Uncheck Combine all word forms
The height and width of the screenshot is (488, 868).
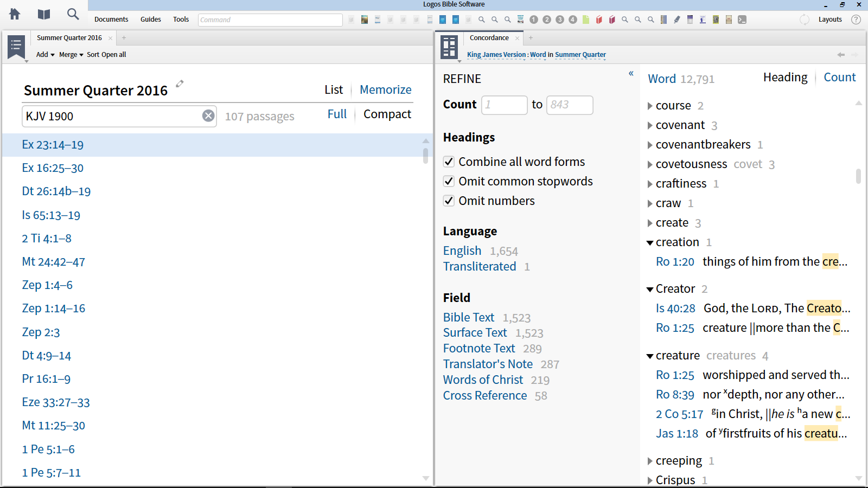(x=449, y=162)
